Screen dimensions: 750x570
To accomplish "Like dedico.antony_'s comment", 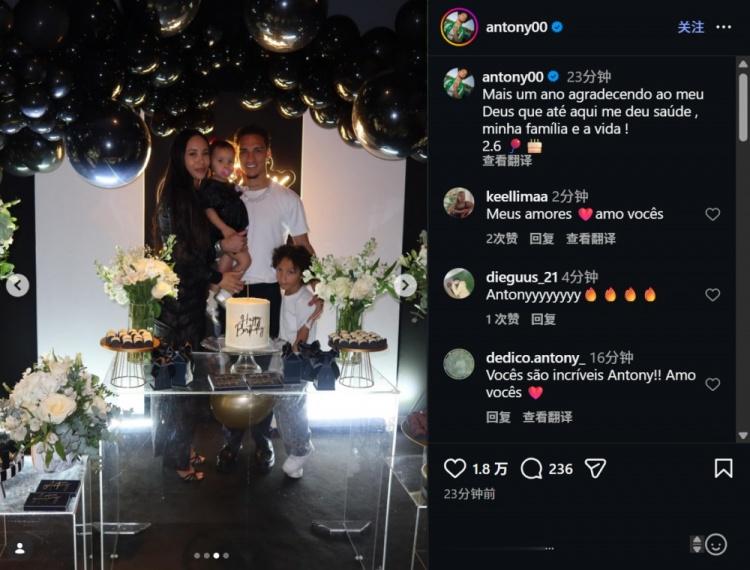I will pos(713,384).
